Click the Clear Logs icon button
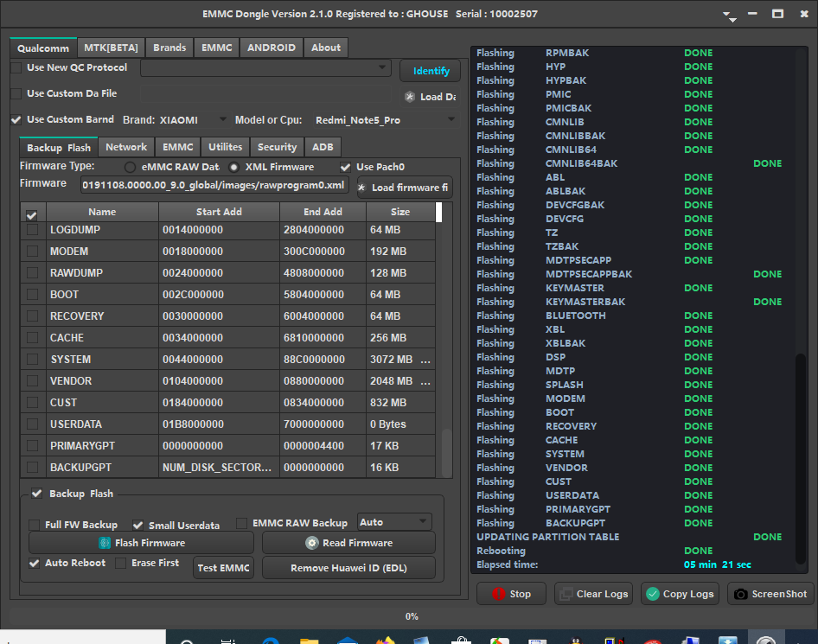This screenshot has width=818, height=644. pos(566,594)
